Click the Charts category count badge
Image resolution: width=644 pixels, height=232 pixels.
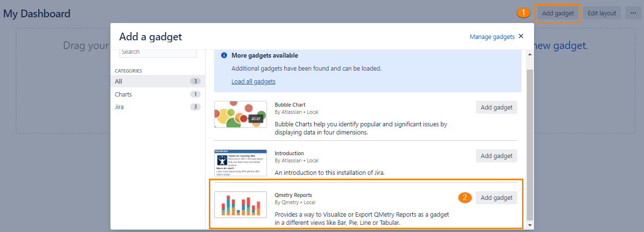coord(195,94)
